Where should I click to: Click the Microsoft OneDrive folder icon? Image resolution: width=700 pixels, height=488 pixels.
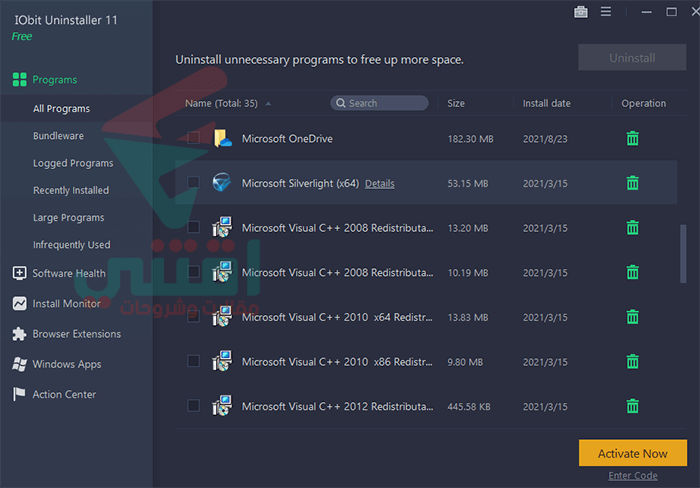click(x=222, y=138)
